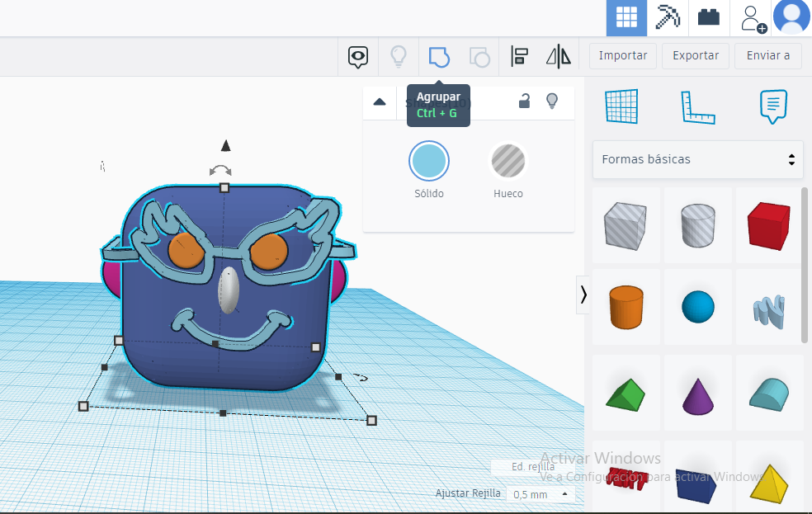The height and width of the screenshot is (514, 812).
Task: Toggle the lock editing padlock
Action: click(x=524, y=101)
